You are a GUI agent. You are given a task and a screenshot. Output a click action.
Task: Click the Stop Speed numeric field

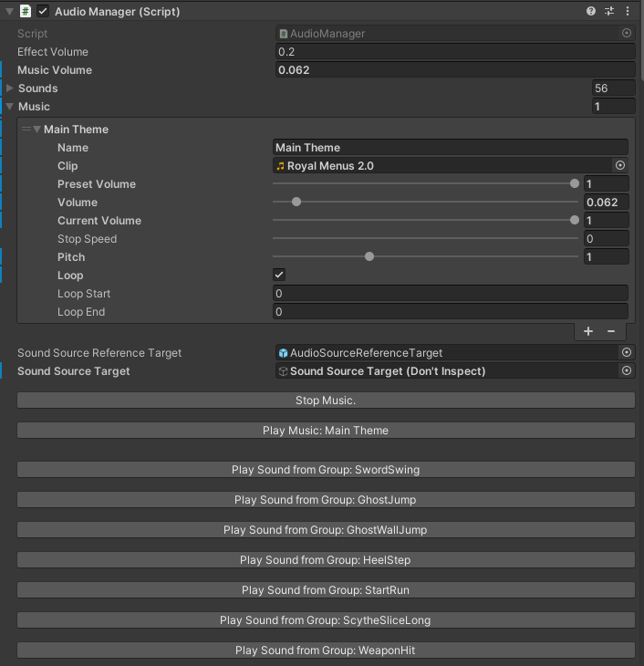[x=607, y=239]
